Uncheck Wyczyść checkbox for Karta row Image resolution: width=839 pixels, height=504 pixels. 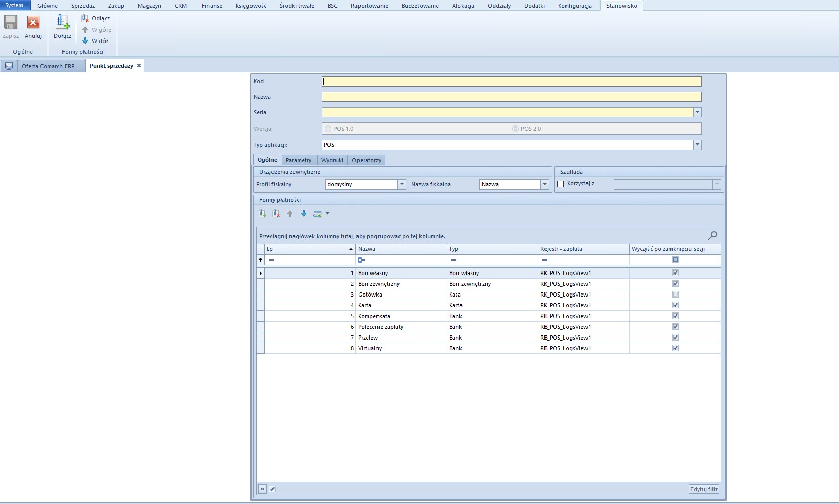coord(675,305)
